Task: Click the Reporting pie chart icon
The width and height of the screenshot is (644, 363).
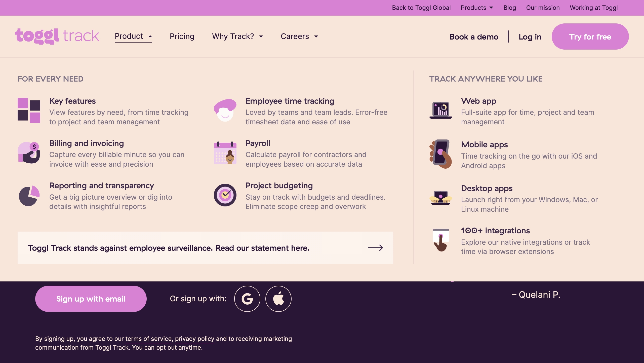Action: coord(29,196)
